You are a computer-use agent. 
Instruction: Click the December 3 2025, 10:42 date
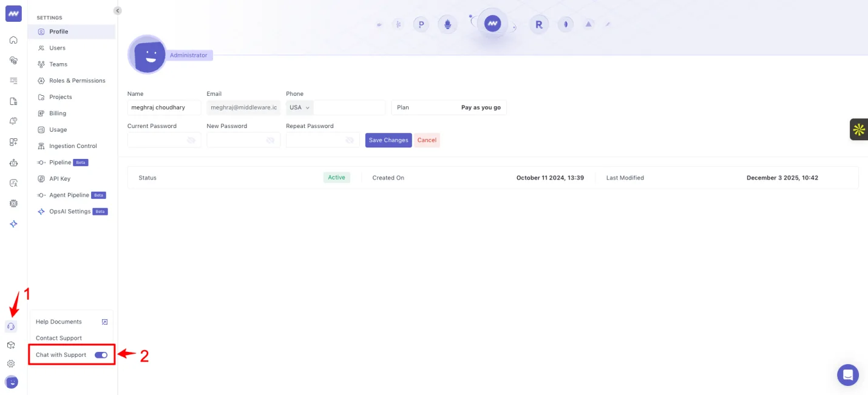782,178
